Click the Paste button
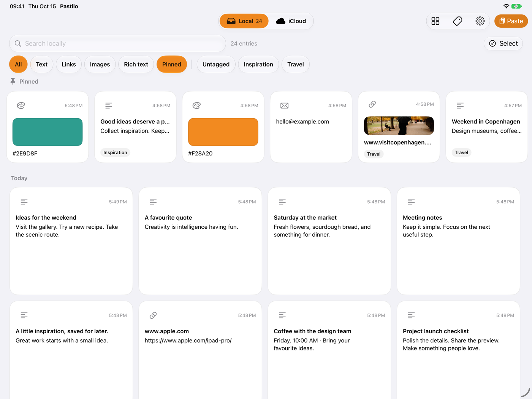 511,21
